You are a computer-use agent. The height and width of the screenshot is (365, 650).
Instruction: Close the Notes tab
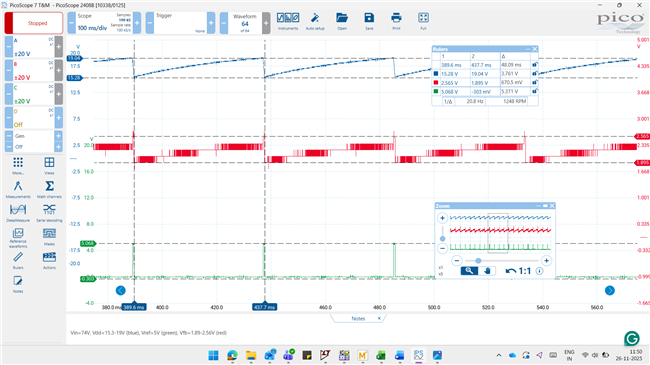point(379,319)
